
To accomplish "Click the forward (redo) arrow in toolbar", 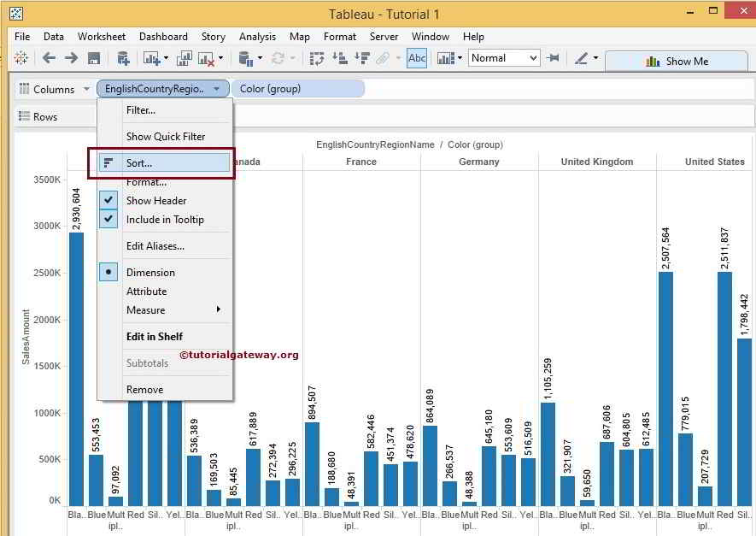I will pos(71,58).
